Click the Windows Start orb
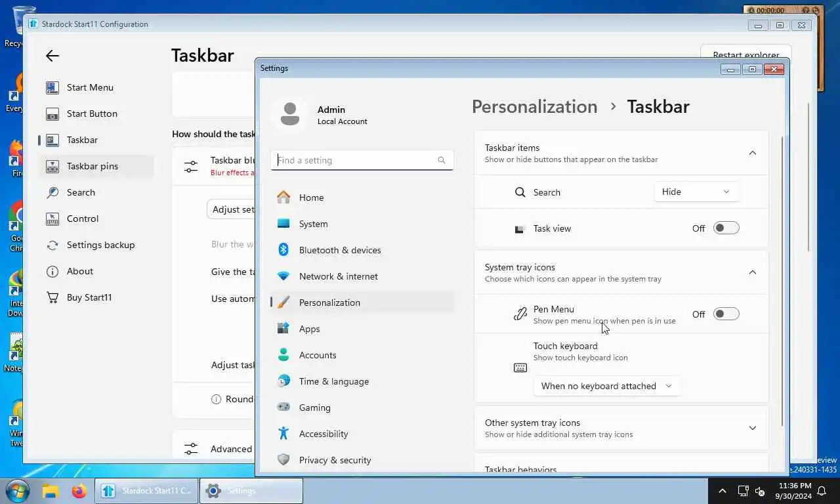Viewport: 840px width, 504px height. [x=16, y=490]
